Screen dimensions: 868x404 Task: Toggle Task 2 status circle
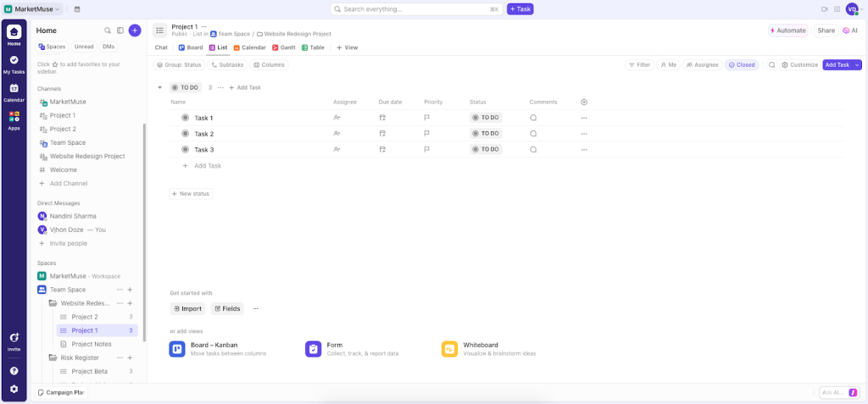[186, 133]
